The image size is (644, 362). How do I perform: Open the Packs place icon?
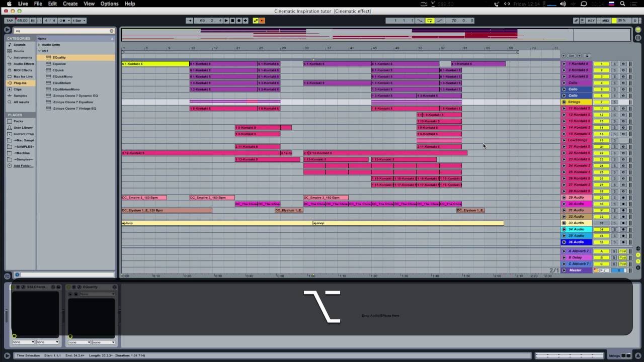[10, 121]
